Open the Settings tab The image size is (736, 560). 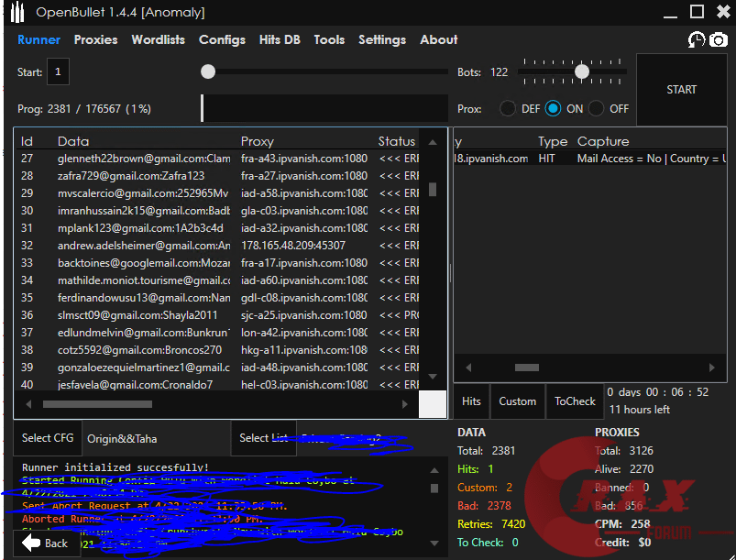click(382, 39)
